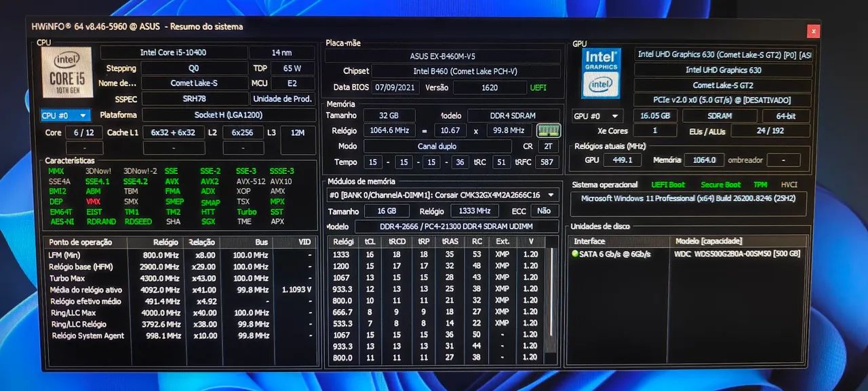Click the module size 16 GB field
The height and width of the screenshot is (391, 868).
point(387,211)
